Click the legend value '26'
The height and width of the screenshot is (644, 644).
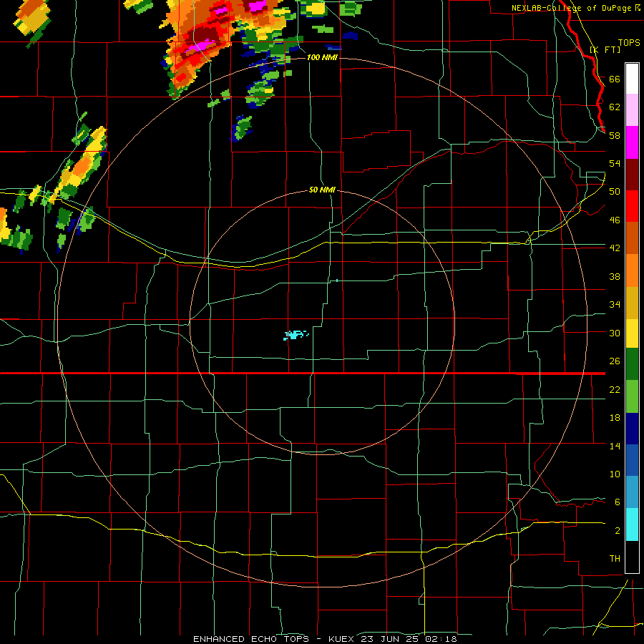click(615, 361)
